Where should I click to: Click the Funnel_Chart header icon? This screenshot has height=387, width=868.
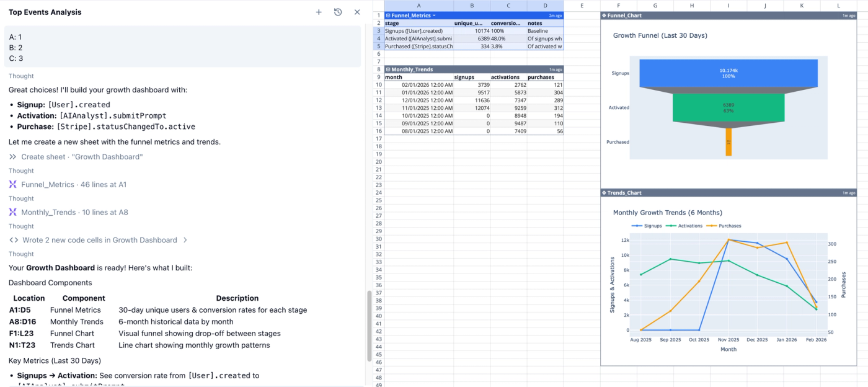coord(604,16)
